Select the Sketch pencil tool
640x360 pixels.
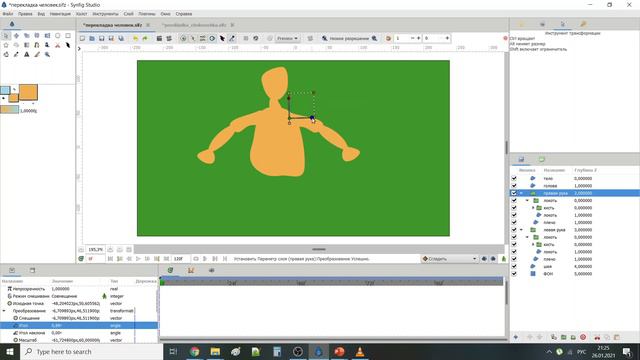pyautogui.click(x=37, y=54)
